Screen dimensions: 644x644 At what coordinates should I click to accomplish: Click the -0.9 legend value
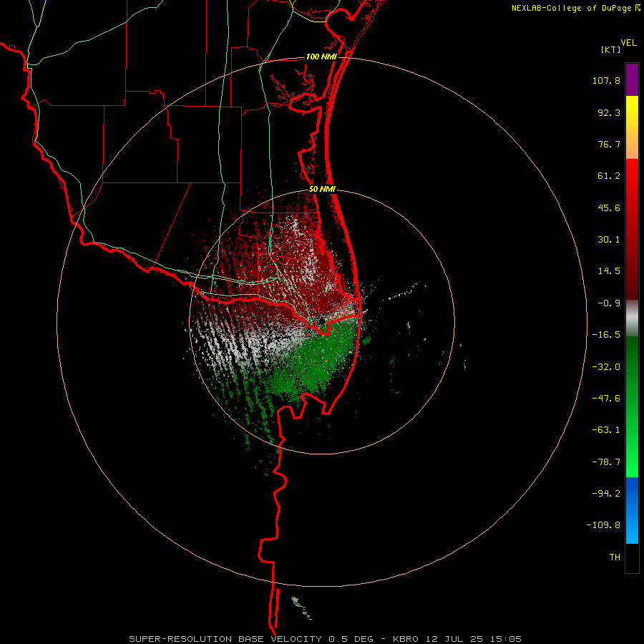[x=609, y=303]
